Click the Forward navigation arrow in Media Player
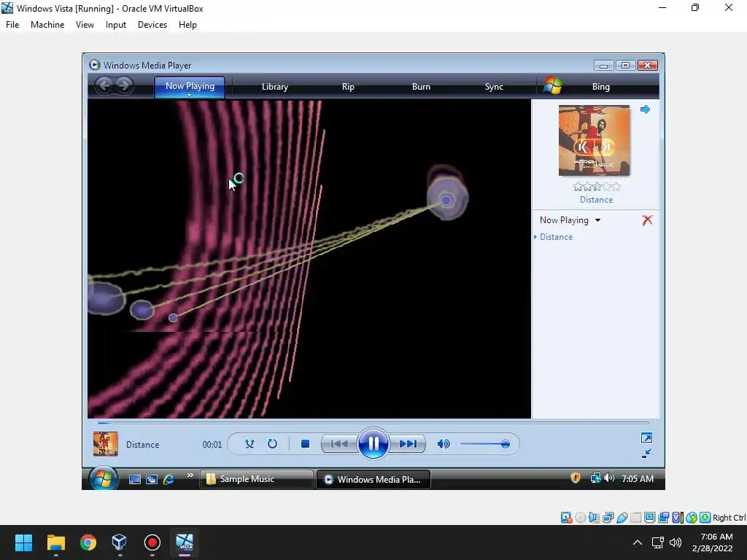The height and width of the screenshot is (560, 747). pos(124,86)
